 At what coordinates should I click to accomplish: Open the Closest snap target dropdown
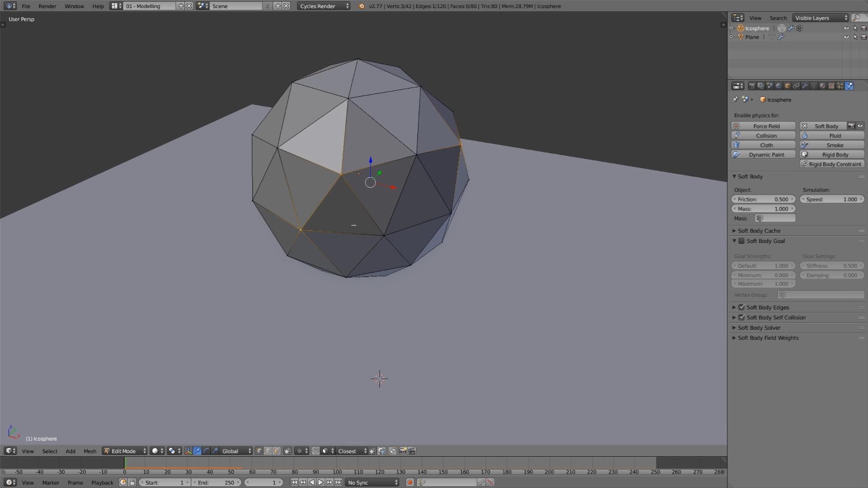click(x=352, y=451)
